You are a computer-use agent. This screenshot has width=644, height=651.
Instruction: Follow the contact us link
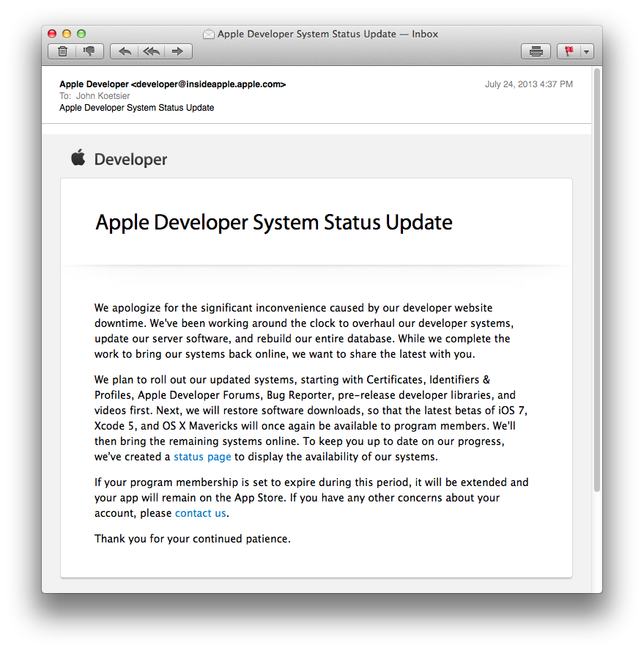pyautogui.click(x=201, y=513)
